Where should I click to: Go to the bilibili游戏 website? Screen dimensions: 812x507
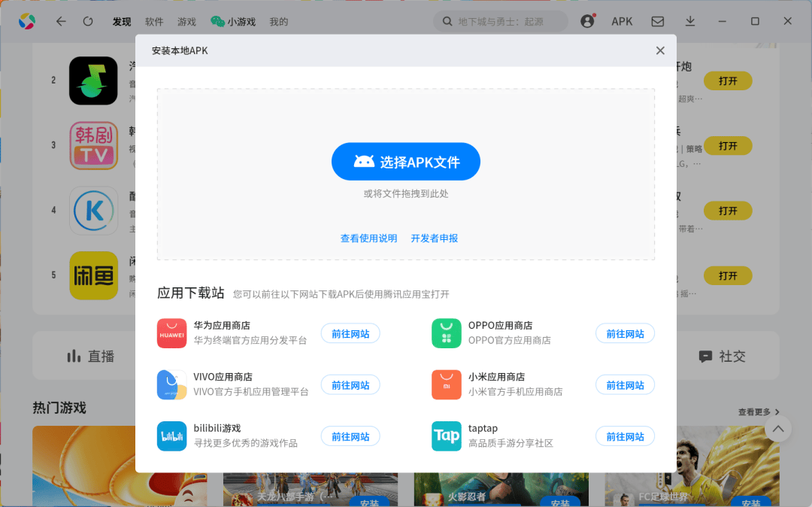350,436
